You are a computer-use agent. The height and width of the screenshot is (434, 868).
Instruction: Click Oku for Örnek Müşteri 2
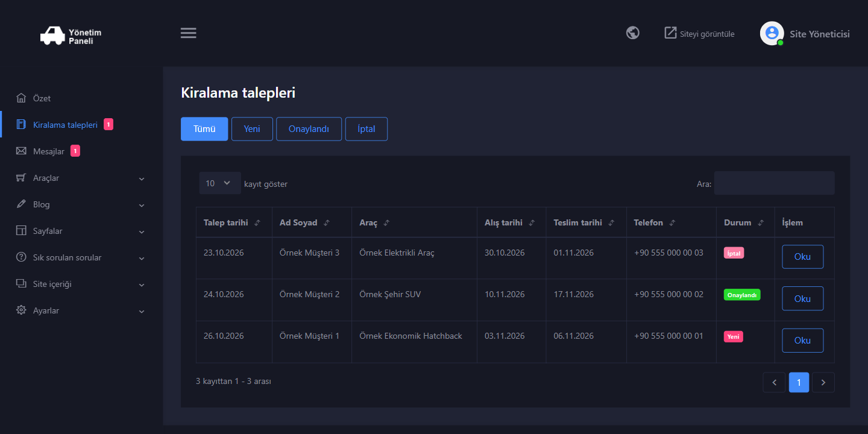pyautogui.click(x=802, y=299)
